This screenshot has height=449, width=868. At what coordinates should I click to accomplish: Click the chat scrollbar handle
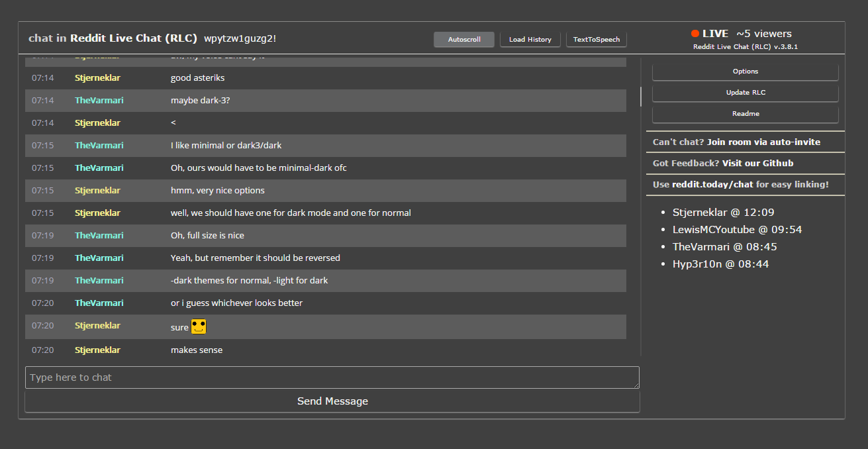pyautogui.click(x=641, y=97)
